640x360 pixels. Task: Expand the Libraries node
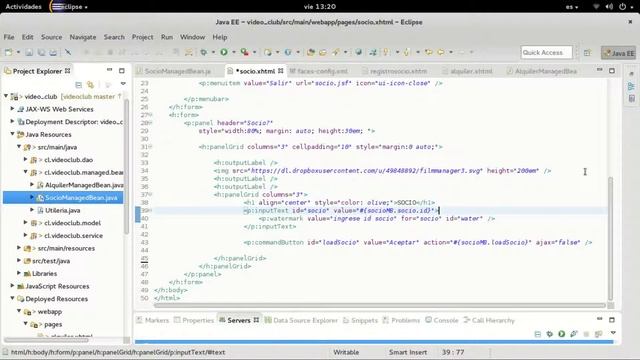point(19,273)
